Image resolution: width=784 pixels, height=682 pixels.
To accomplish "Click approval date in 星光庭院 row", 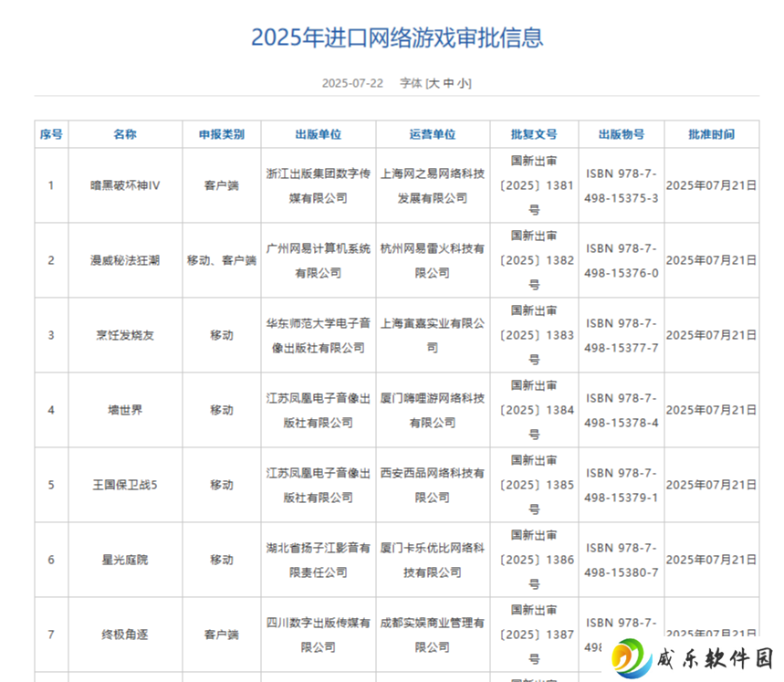I will pyautogui.click(x=711, y=560).
